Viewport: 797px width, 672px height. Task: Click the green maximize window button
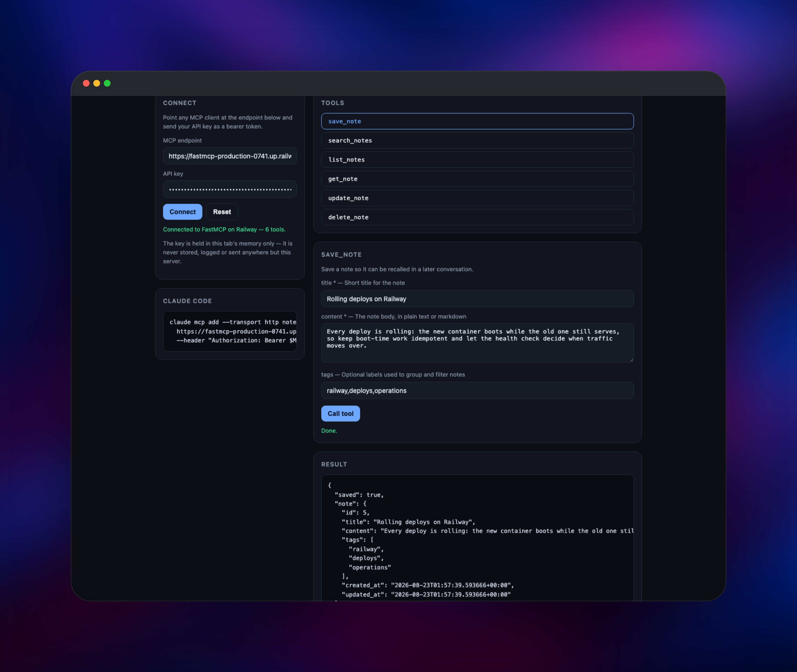coord(107,83)
